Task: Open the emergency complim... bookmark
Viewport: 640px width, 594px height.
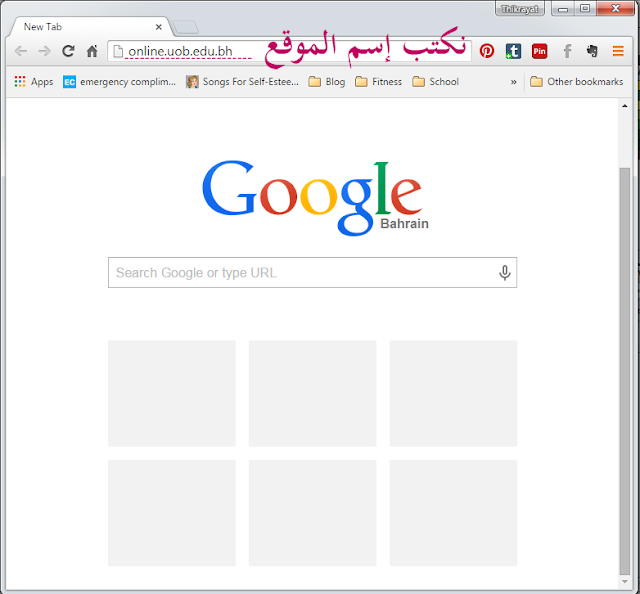Action: pos(120,82)
